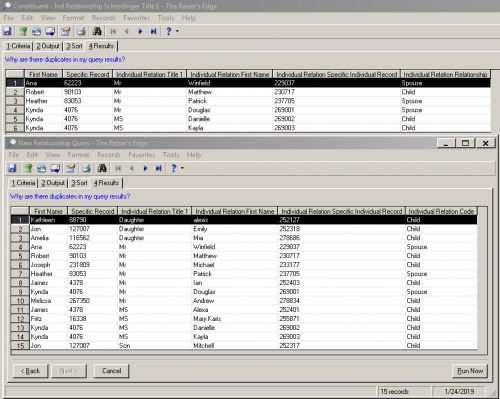The height and width of the screenshot is (399, 500).
Task: Open Records menu in Constituent window
Action: point(104,18)
